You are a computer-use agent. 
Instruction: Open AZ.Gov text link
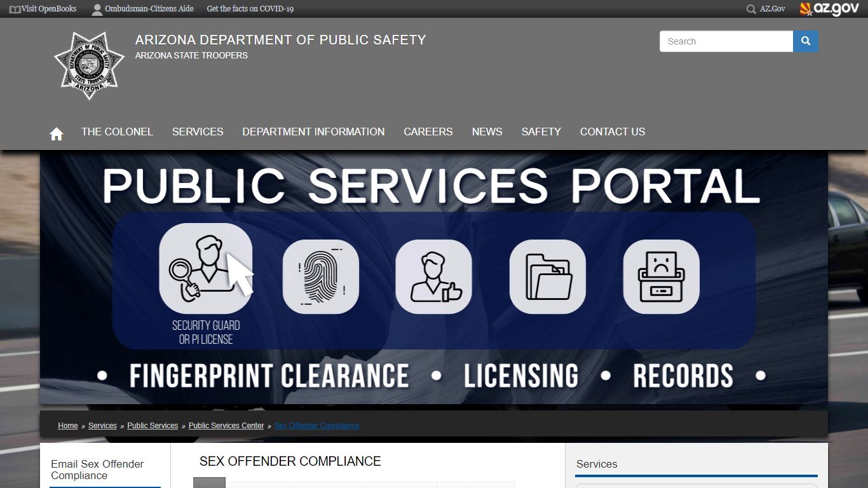(773, 9)
